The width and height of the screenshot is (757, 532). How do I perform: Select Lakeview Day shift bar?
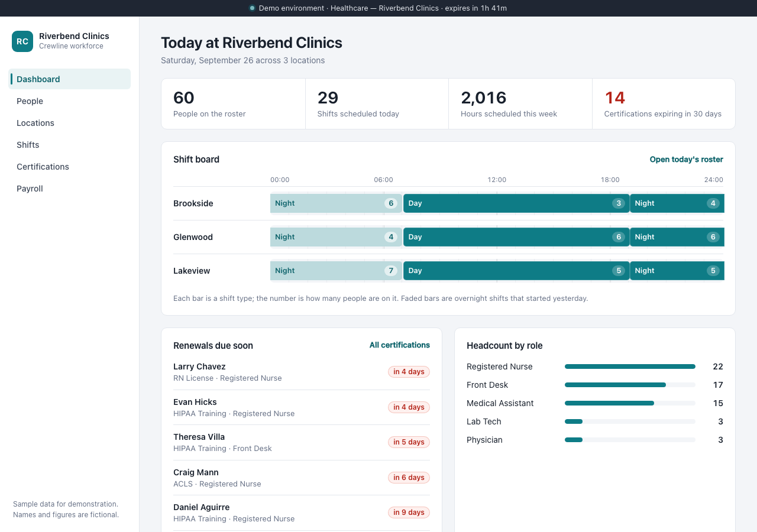(516, 271)
